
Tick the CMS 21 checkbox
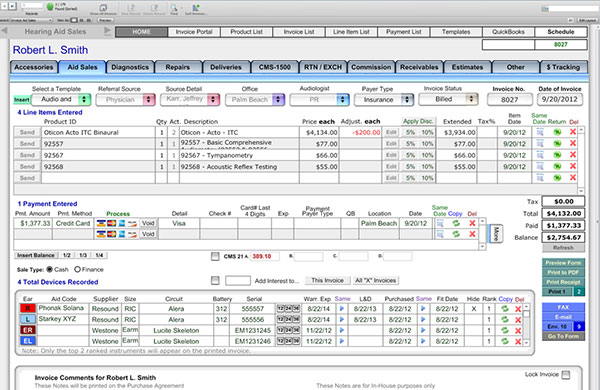(215, 256)
